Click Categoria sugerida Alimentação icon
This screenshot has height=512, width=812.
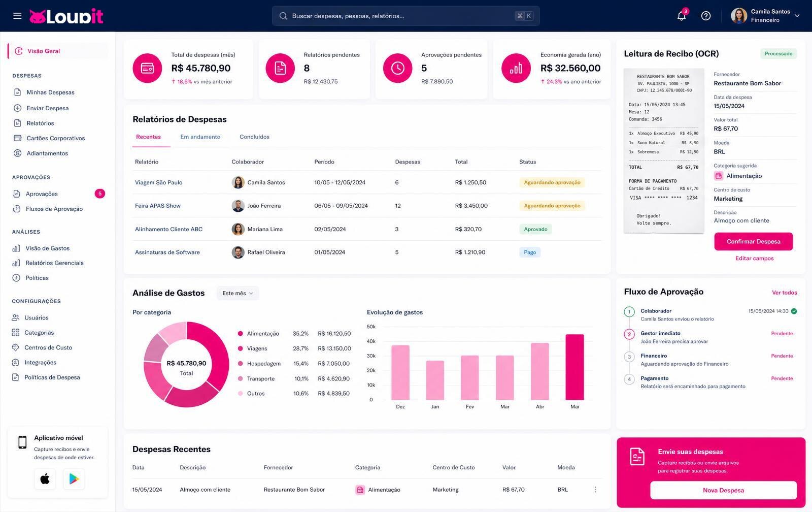pyautogui.click(x=718, y=176)
